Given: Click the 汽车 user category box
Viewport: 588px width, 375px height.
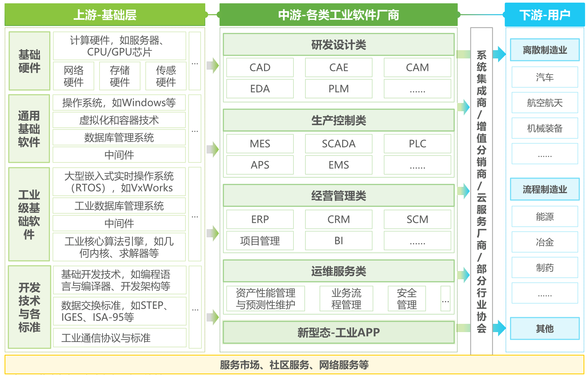Looking at the screenshot, I should click(544, 77).
